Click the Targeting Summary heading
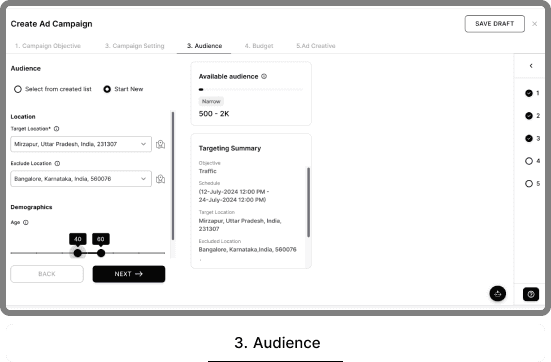551x362 pixels. pos(230,148)
